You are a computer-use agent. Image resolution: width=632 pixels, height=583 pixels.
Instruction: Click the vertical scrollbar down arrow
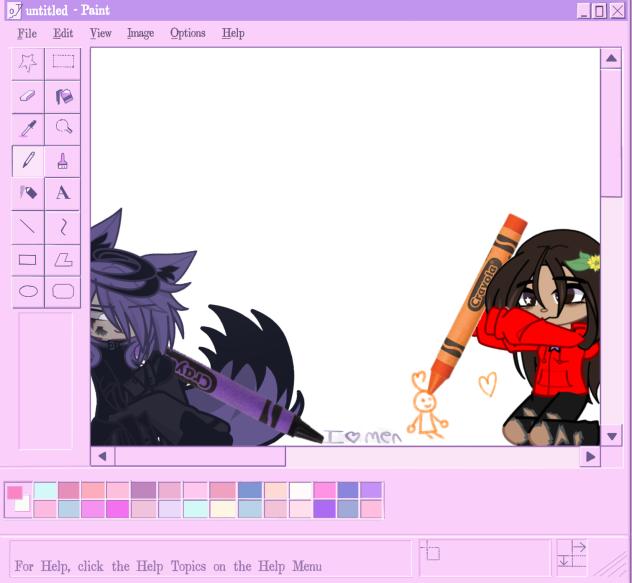pos(611,435)
